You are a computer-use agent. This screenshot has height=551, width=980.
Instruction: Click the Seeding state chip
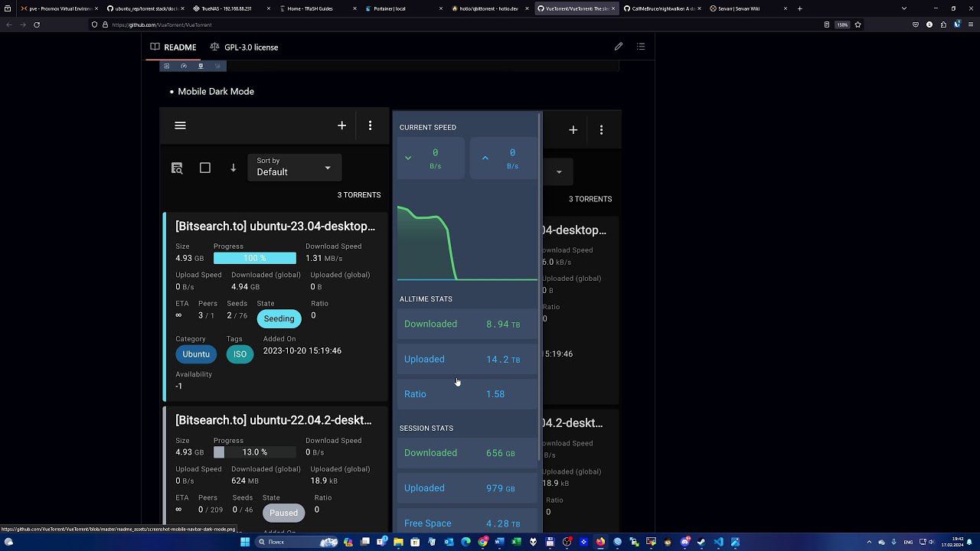tap(279, 318)
